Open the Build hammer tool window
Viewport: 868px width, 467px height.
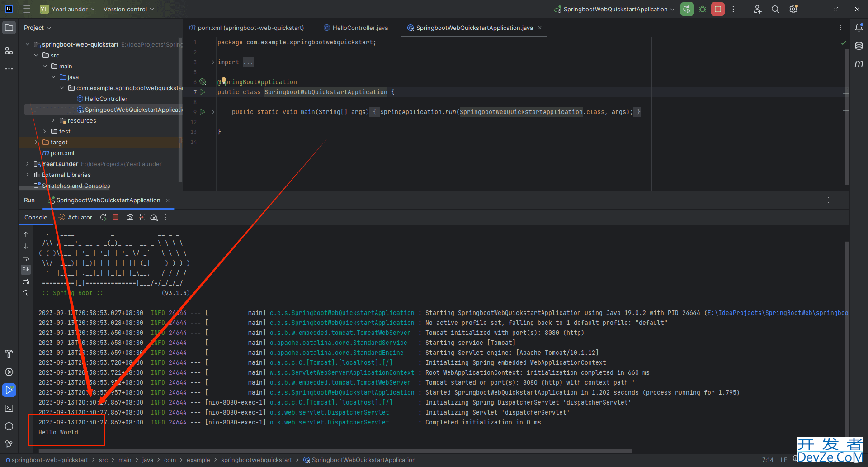(9, 354)
